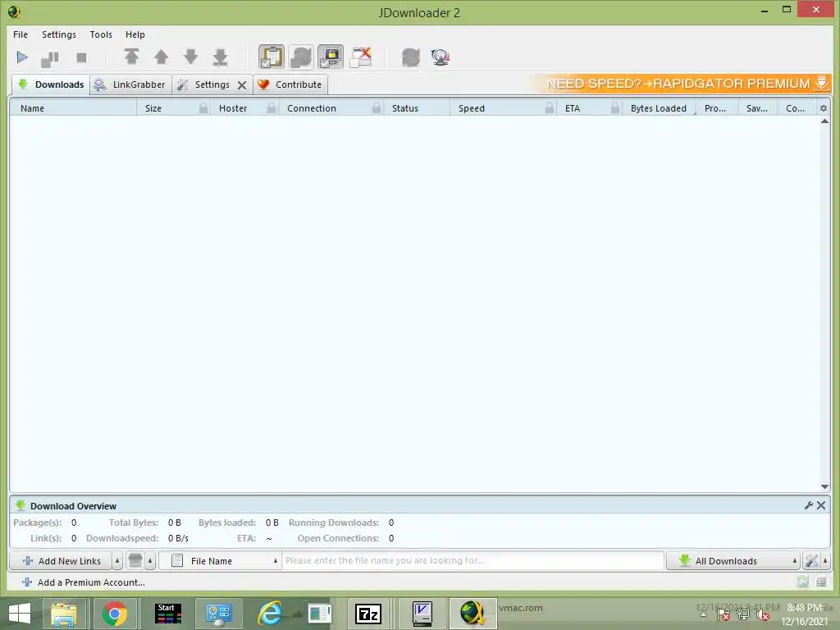This screenshot has height=630, width=840.
Task: Open table column settings gear
Action: coord(824,108)
